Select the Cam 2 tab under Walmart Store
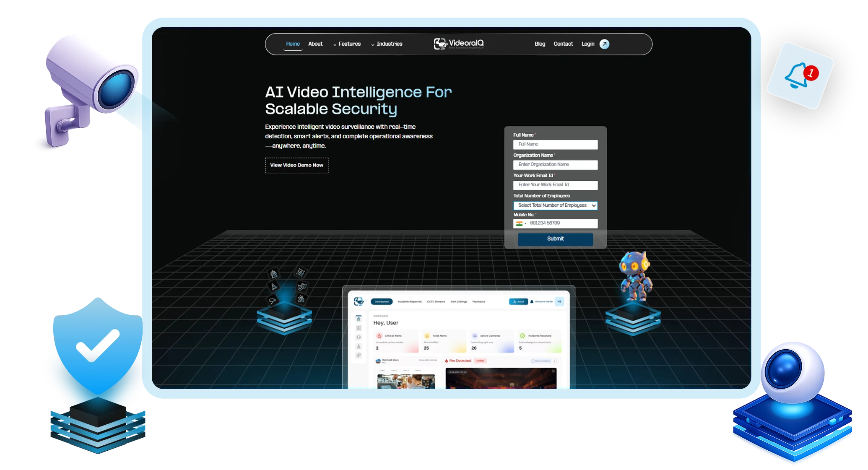 (393, 370)
